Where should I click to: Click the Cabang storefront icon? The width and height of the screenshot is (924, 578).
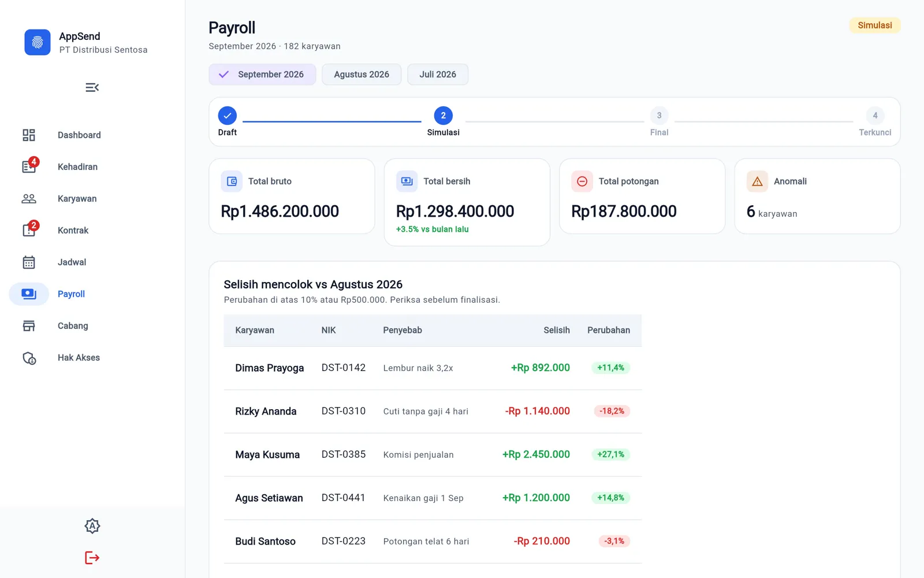tap(29, 326)
